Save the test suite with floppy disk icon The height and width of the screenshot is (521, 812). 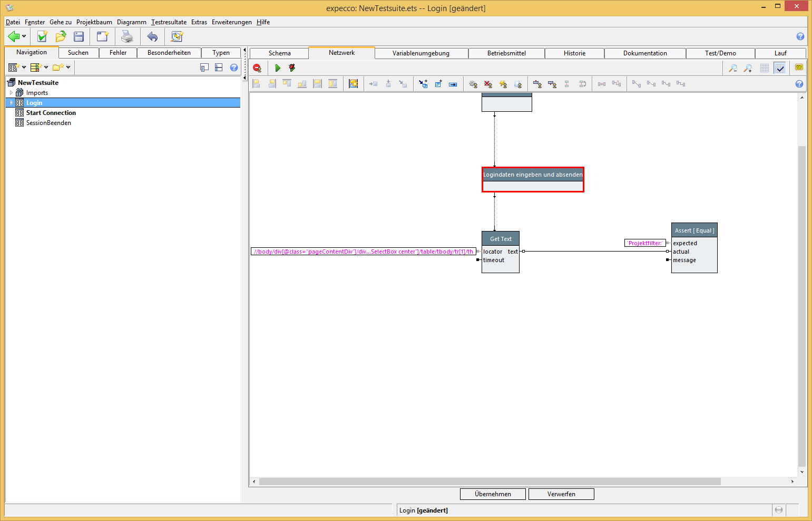tap(79, 36)
